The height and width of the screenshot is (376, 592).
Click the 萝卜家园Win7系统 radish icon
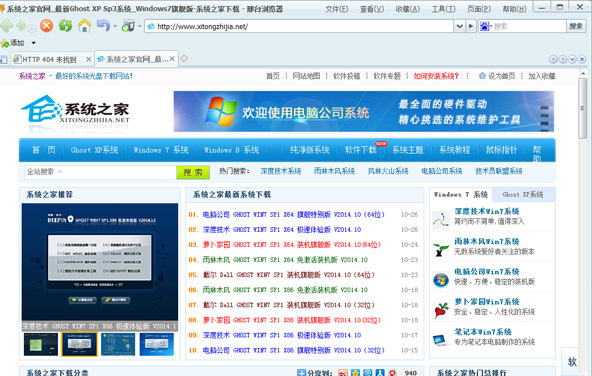click(x=441, y=310)
